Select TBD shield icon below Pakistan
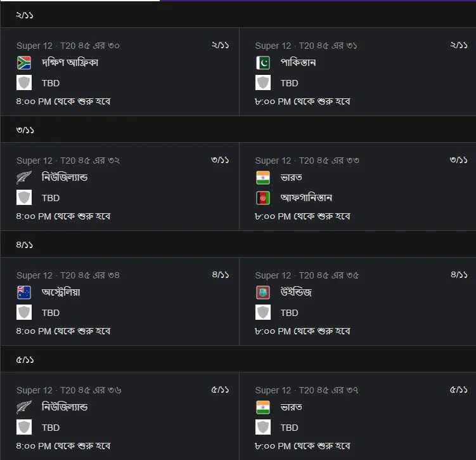 (263, 83)
